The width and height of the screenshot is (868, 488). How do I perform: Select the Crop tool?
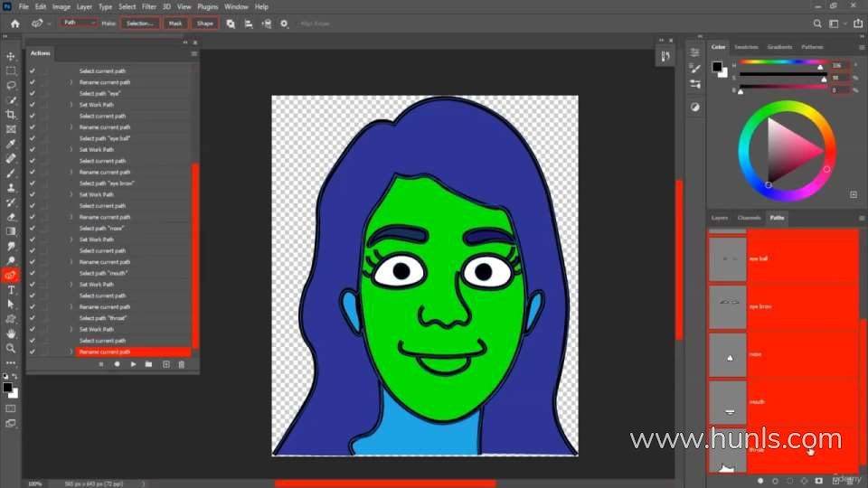[x=11, y=115]
